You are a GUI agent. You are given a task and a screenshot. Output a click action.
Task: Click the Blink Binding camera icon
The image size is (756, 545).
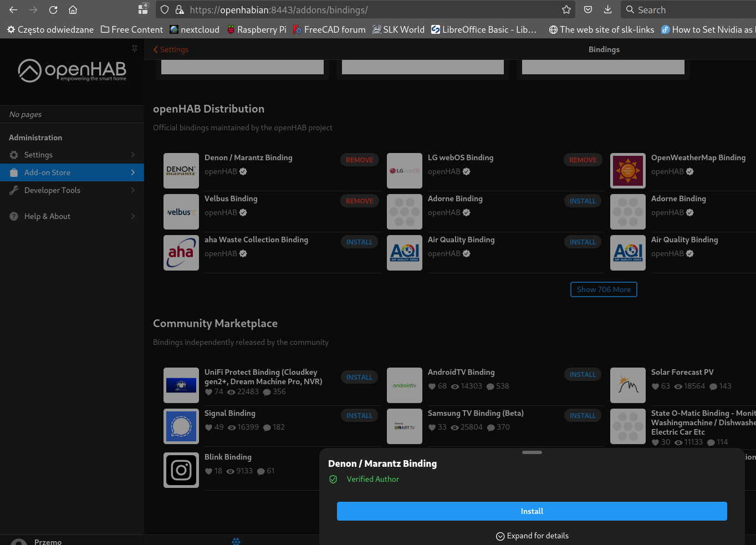(x=181, y=470)
